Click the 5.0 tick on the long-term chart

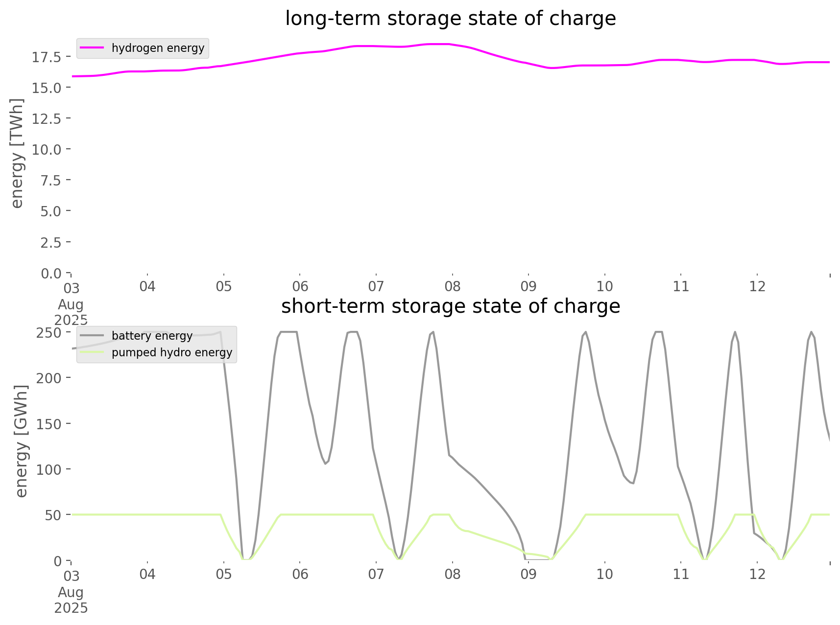click(50, 211)
